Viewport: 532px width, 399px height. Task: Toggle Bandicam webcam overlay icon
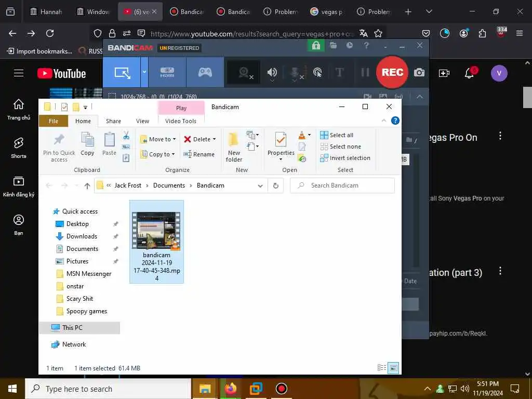click(244, 72)
